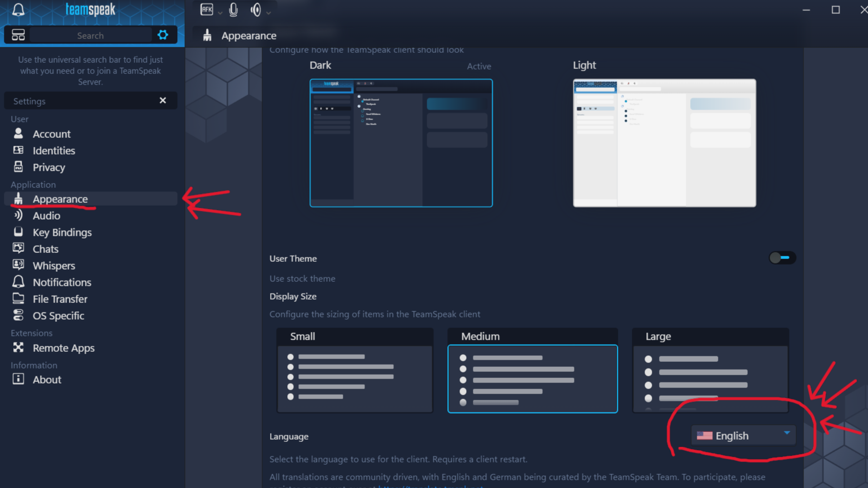Select the Dark theme preview
868x488 pixels.
(x=401, y=143)
